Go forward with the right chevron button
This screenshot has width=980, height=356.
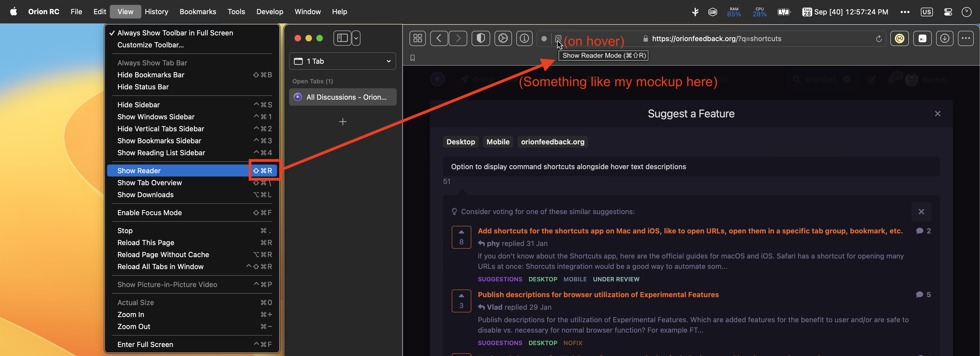[x=458, y=38]
